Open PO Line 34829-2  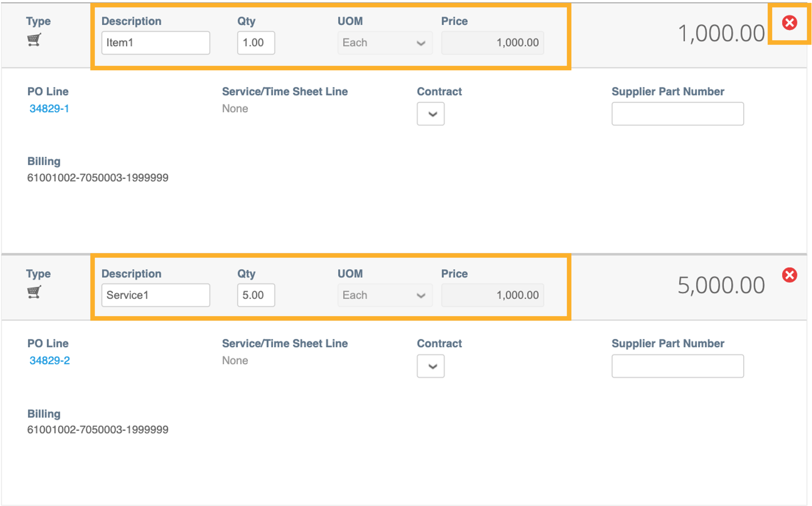click(49, 360)
